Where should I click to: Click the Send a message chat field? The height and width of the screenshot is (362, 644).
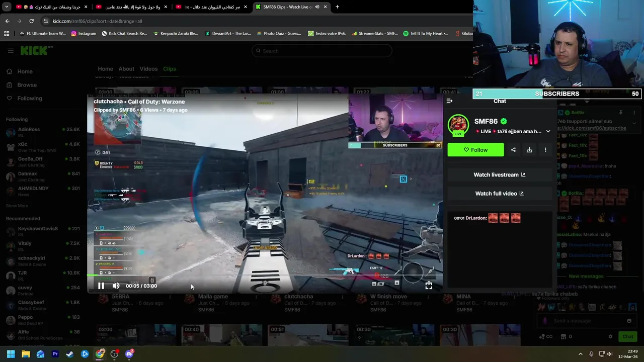click(x=586, y=321)
